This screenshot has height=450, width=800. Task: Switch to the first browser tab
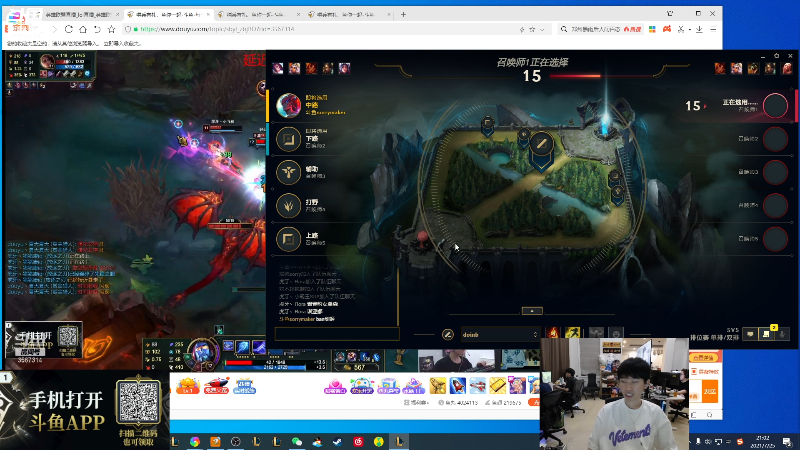coord(78,14)
